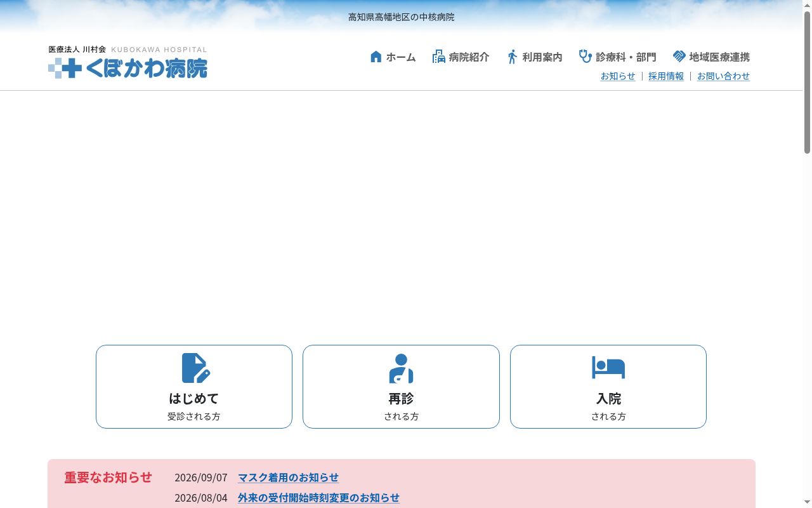
Task: Follow the お知らせ link in the header
Action: pyautogui.click(x=618, y=76)
